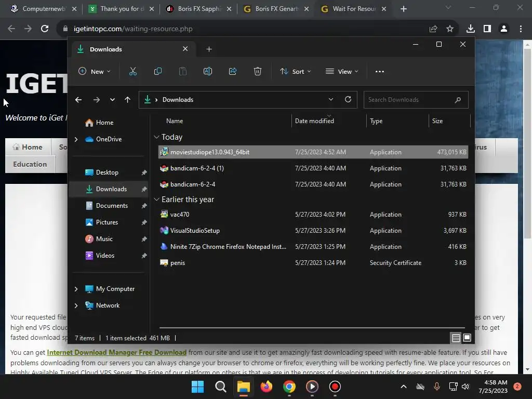Select vac470 file
This screenshot has height=399, width=532.
[313, 215]
